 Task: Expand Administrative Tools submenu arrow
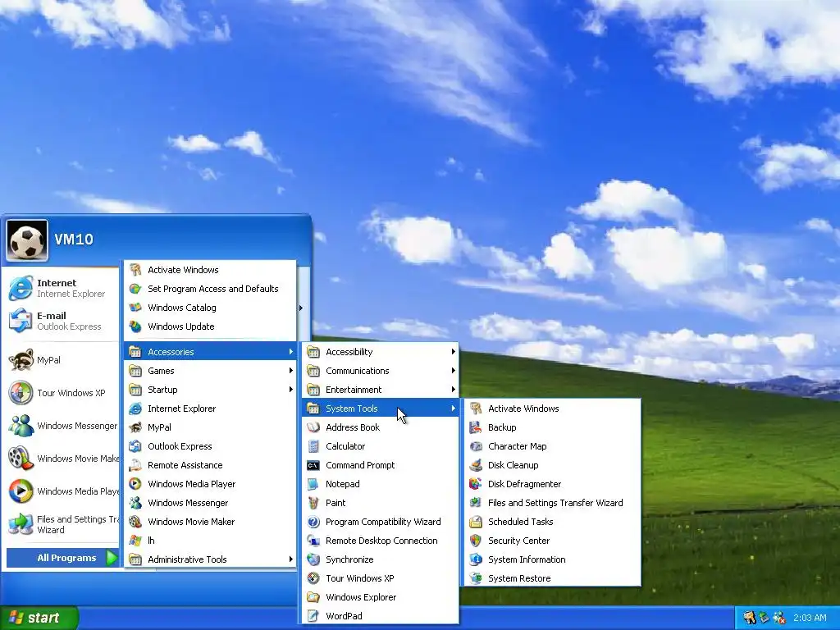291,559
